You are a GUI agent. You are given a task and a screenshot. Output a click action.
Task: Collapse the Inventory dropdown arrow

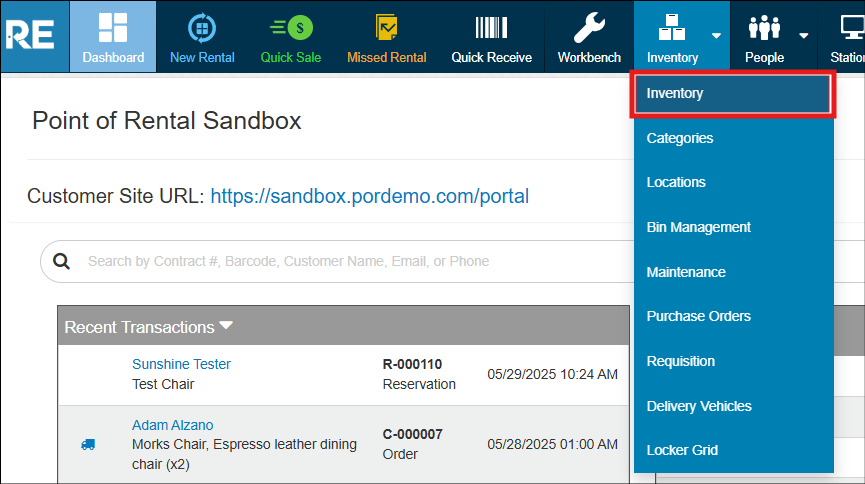coord(716,36)
